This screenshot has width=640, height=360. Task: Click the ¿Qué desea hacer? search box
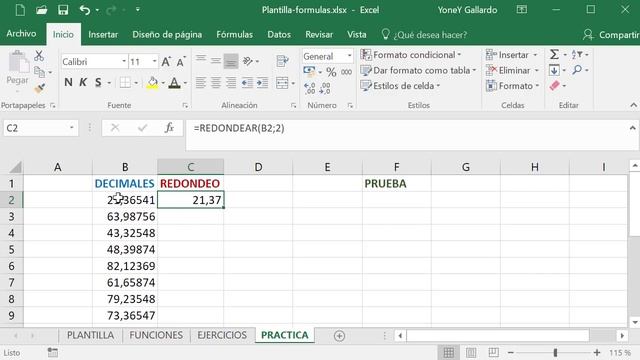coord(424,35)
